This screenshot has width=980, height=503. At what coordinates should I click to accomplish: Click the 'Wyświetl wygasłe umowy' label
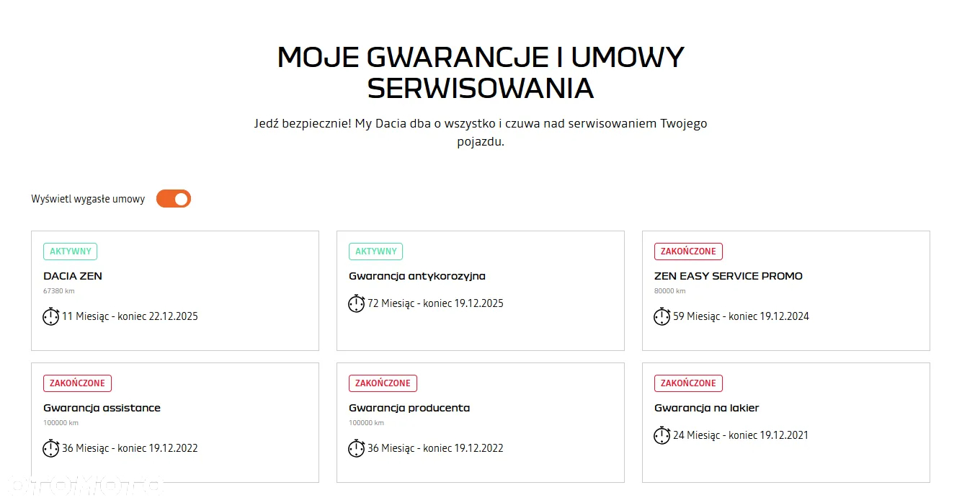(88, 200)
